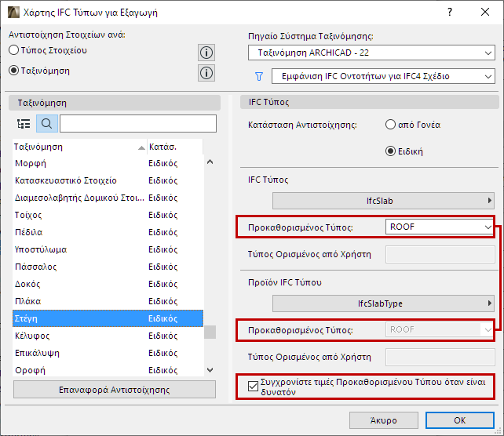Click the ARCHICAD dialog title icon
The width and height of the screenshot is (504, 436).
click(14, 13)
